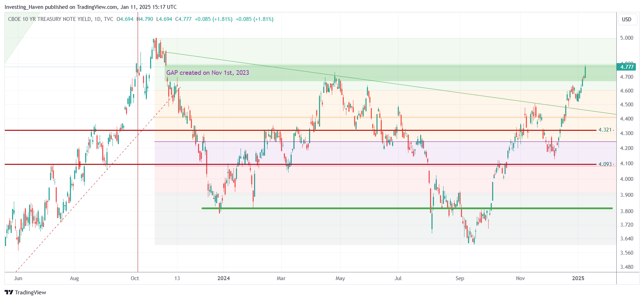Click the 4.321 horizontal line label
The height and width of the screenshot is (300, 644).
coord(605,130)
